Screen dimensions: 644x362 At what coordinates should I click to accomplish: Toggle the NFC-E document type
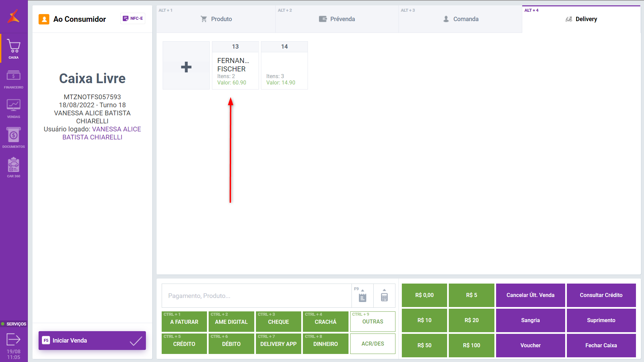(133, 18)
